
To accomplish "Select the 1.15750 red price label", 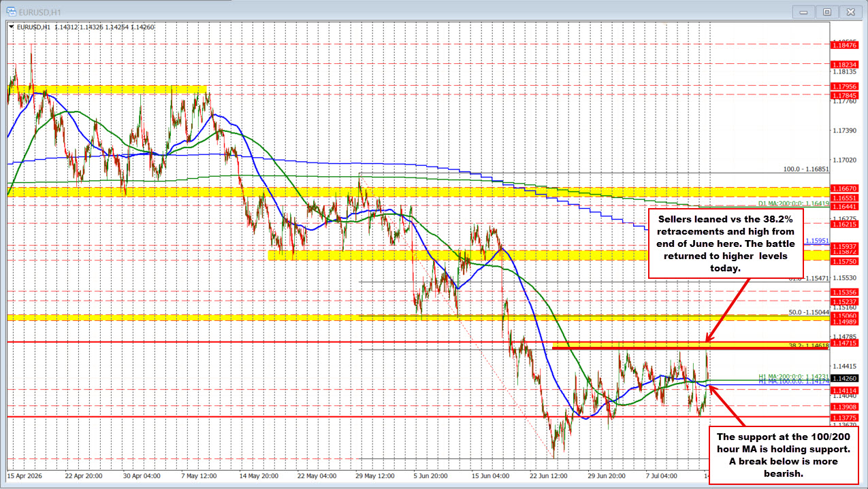I will pos(844,261).
